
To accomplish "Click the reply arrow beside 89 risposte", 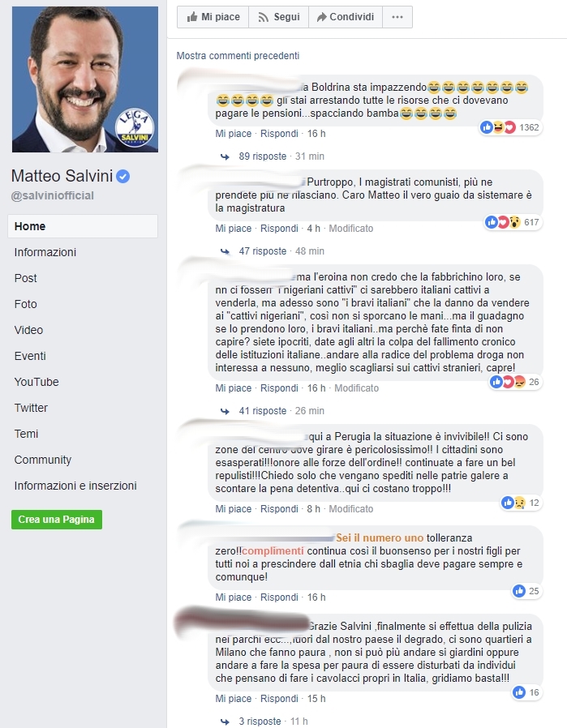I will [225, 157].
